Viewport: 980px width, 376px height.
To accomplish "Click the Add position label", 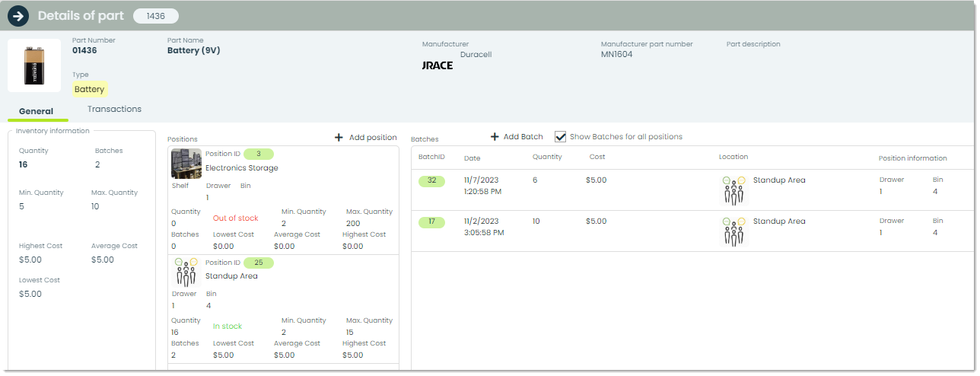I will pos(373,138).
